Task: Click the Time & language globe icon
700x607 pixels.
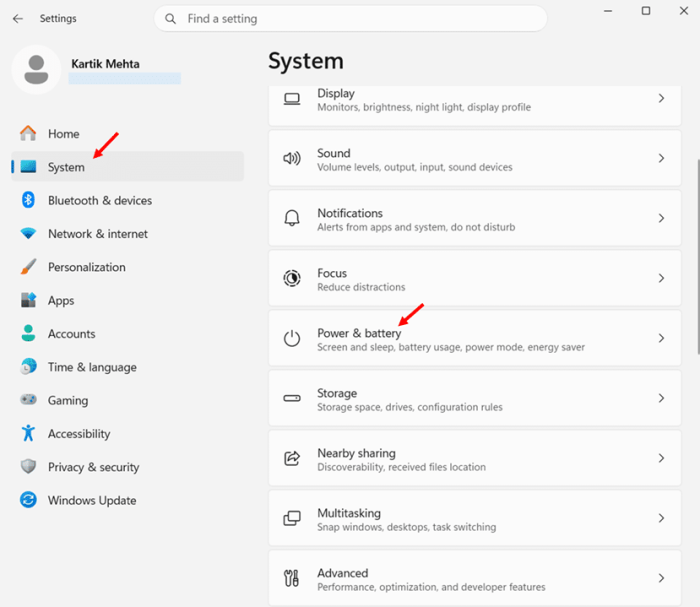Action: point(28,367)
